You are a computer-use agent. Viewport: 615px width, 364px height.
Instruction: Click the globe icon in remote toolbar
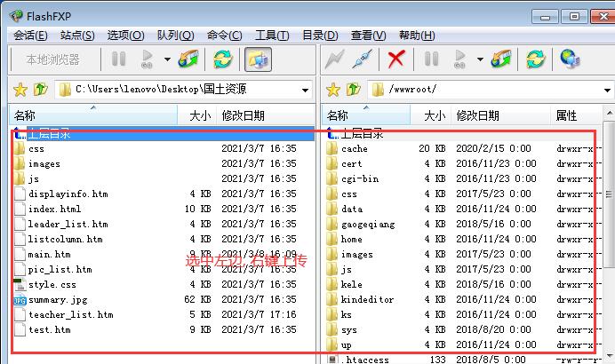point(570,59)
